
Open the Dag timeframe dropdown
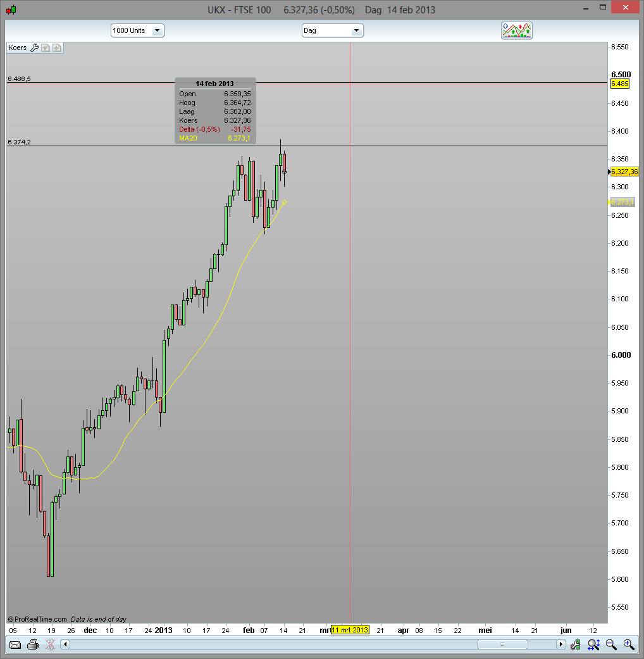(332, 30)
